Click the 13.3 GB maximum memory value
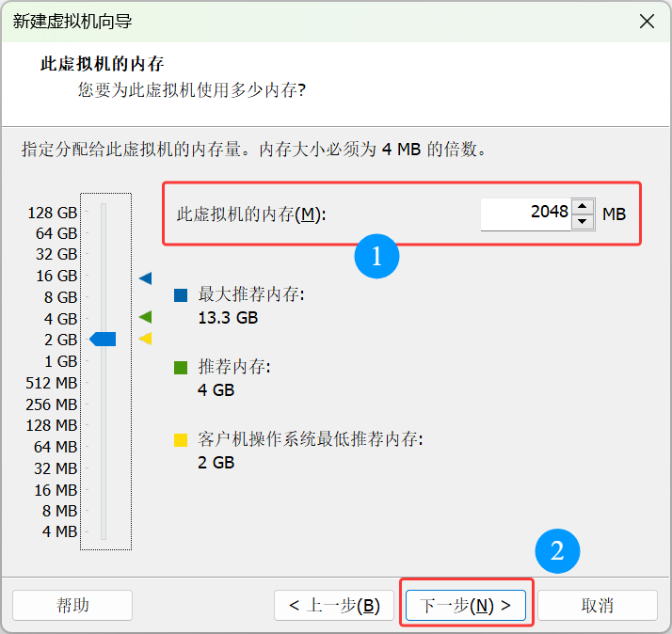The image size is (672, 634). [228, 318]
